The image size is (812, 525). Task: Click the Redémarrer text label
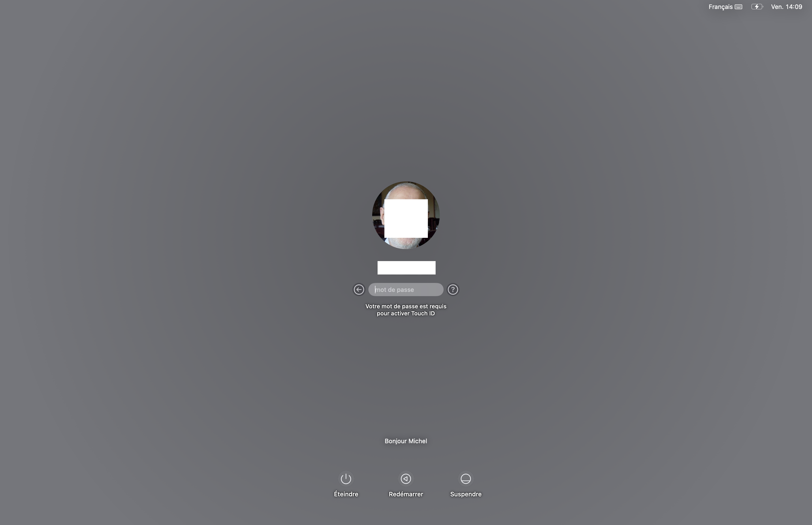[406, 494]
